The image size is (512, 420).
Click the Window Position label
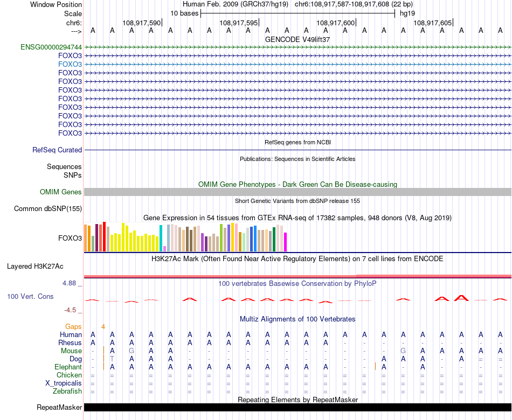click(56, 4)
